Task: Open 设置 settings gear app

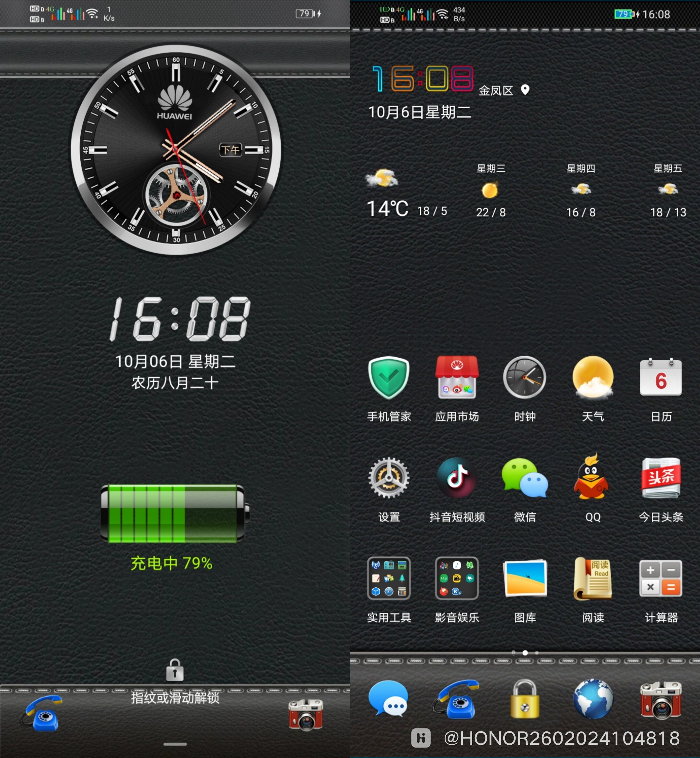Action: pyautogui.click(x=389, y=478)
